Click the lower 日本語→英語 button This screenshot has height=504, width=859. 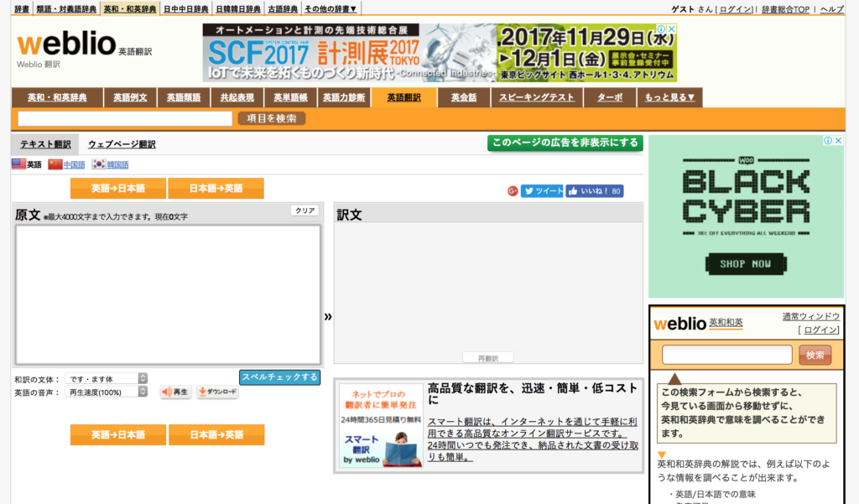pyautogui.click(x=216, y=434)
